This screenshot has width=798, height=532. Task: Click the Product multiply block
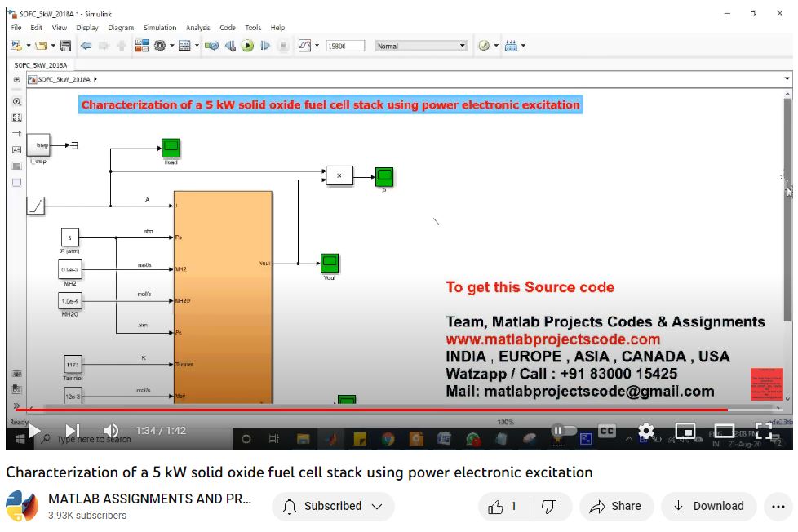click(x=339, y=175)
